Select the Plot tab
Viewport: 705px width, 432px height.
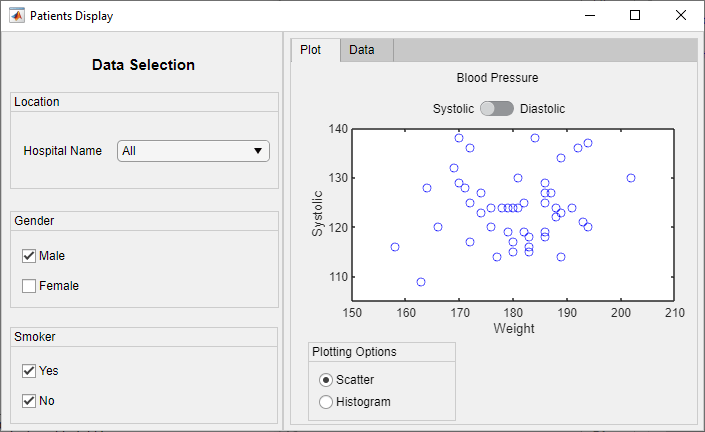point(311,50)
